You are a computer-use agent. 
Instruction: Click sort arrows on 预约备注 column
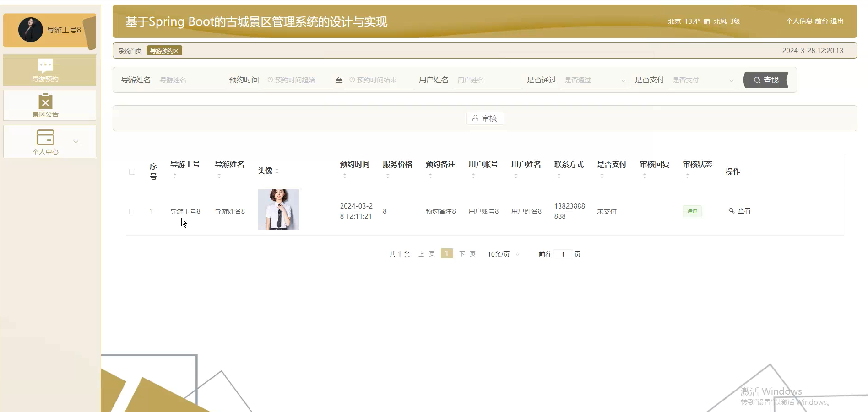(430, 176)
